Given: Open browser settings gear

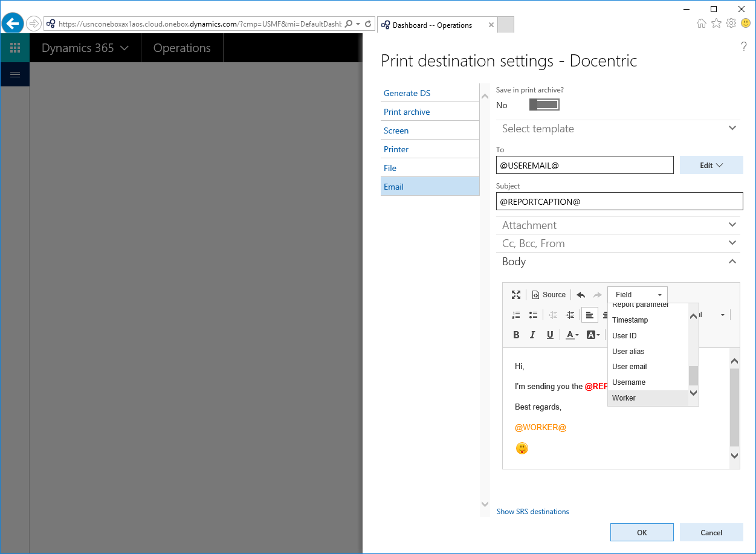Looking at the screenshot, I should tap(731, 24).
